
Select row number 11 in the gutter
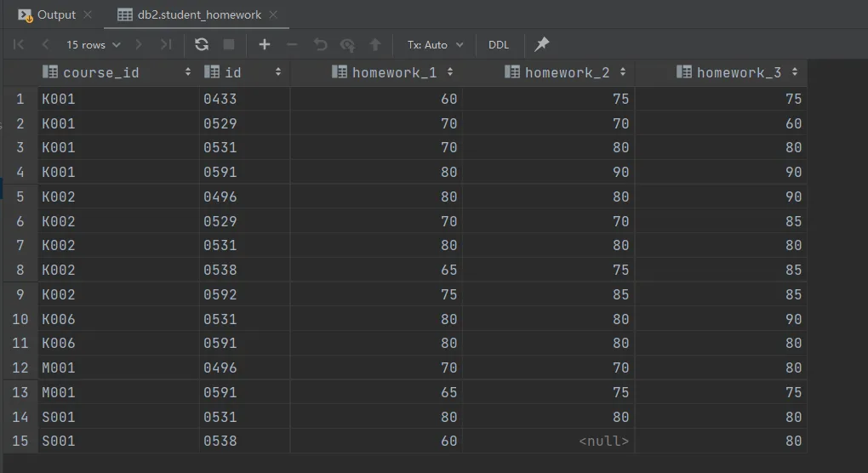click(x=20, y=343)
